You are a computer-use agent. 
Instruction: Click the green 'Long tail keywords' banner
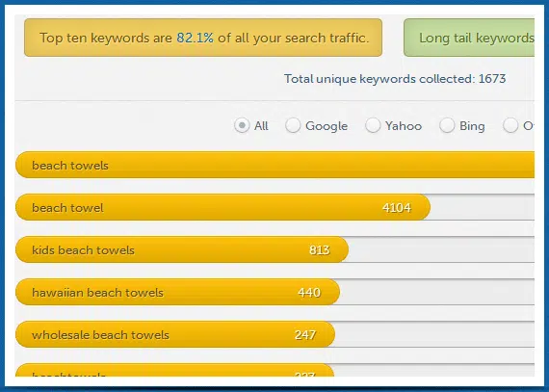tap(469, 38)
